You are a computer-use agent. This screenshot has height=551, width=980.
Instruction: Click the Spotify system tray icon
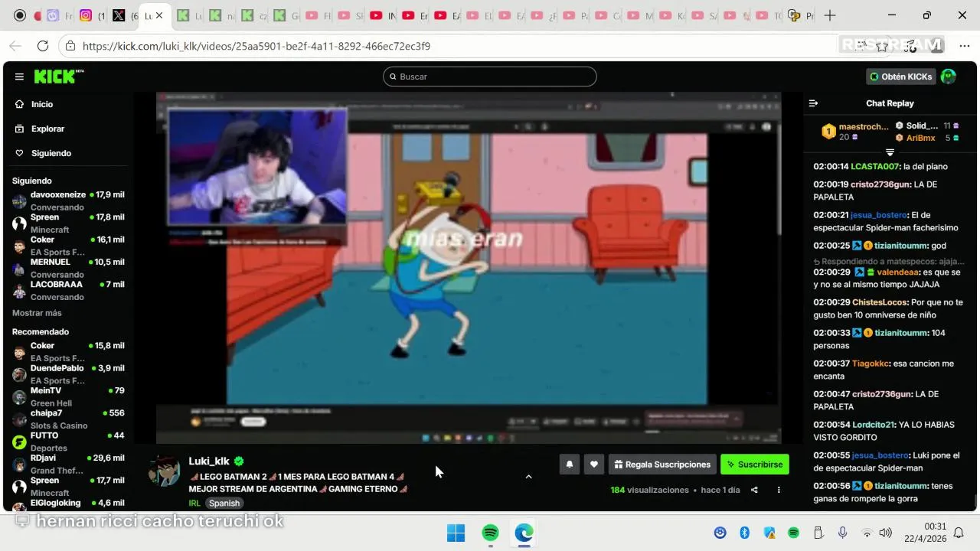tap(794, 533)
